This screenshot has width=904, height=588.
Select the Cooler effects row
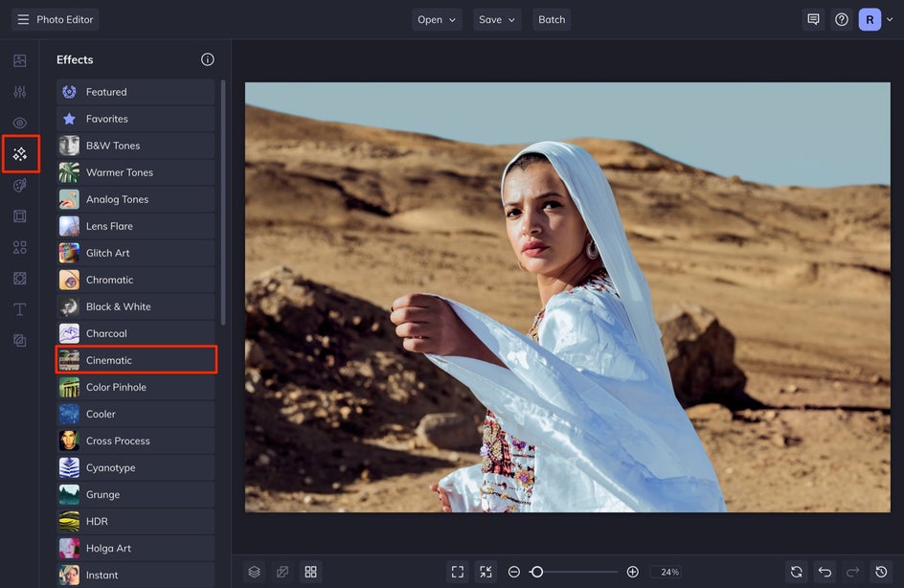[x=135, y=414]
